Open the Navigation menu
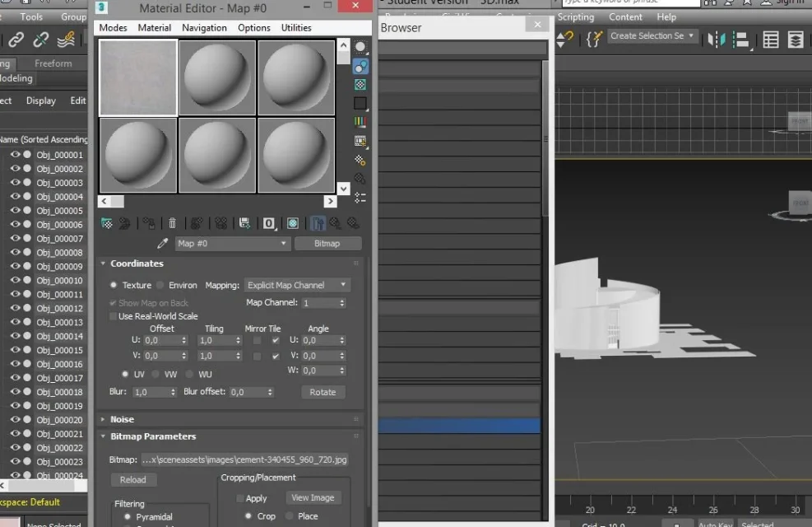 204,27
